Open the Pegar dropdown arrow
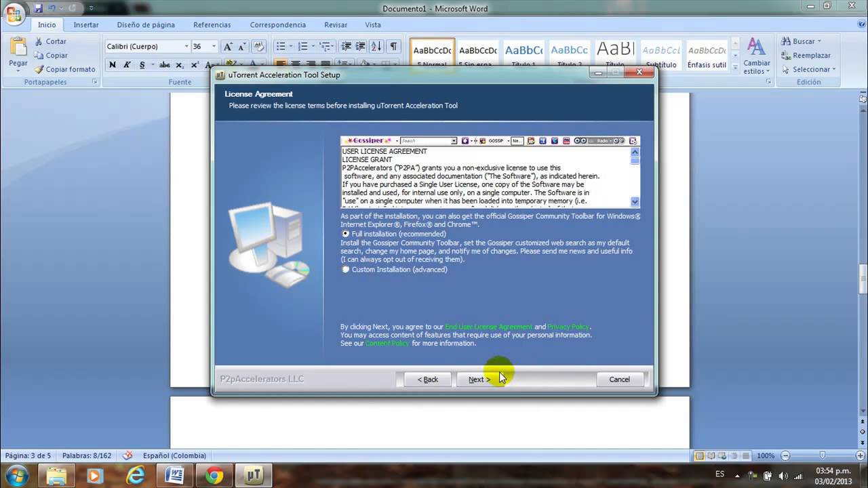The image size is (868, 488). pyautogui.click(x=18, y=70)
